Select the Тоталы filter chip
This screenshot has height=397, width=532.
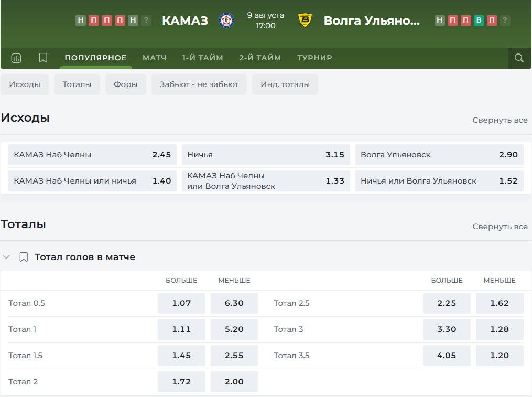coord(77,84)
